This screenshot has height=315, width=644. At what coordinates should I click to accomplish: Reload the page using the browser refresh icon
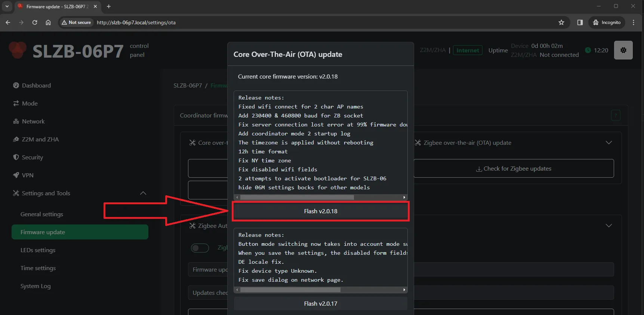click(x=35, y=22)
